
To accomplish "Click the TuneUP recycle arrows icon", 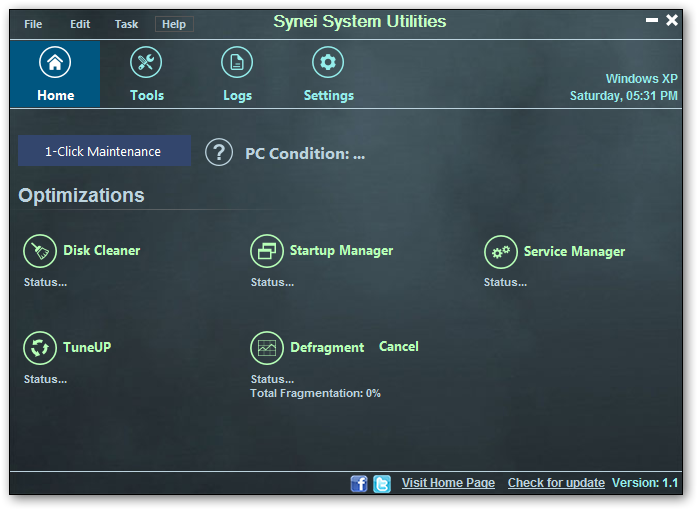I will [x=40, y=348].
